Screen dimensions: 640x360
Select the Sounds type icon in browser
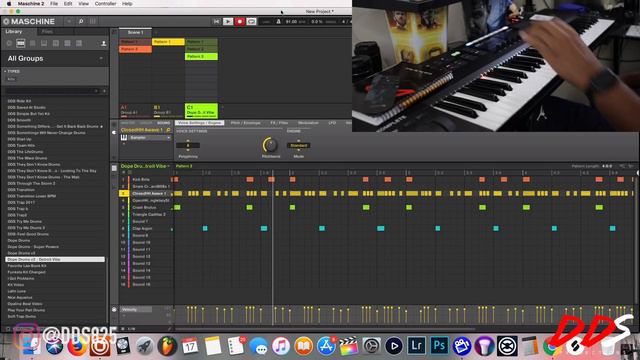click(32, 43)
